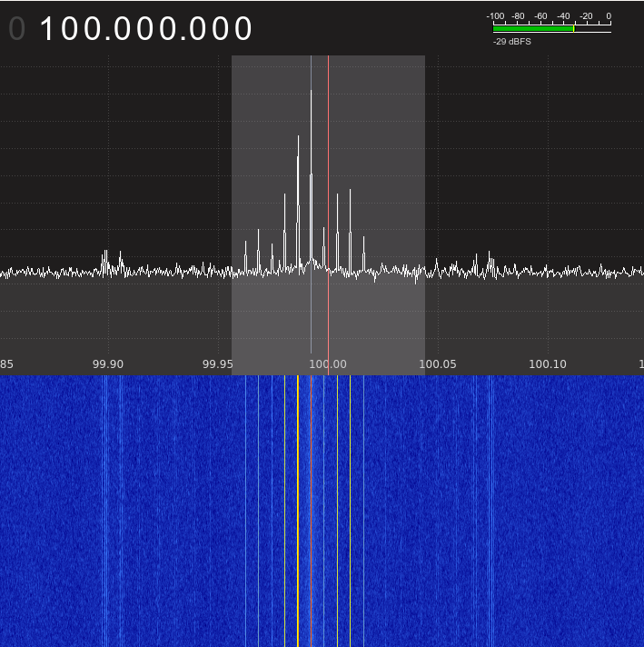Click the last digit of the frequency readout
Image resolution: width=644 pixels, height=647 pixels.
[x=243, y=29]
